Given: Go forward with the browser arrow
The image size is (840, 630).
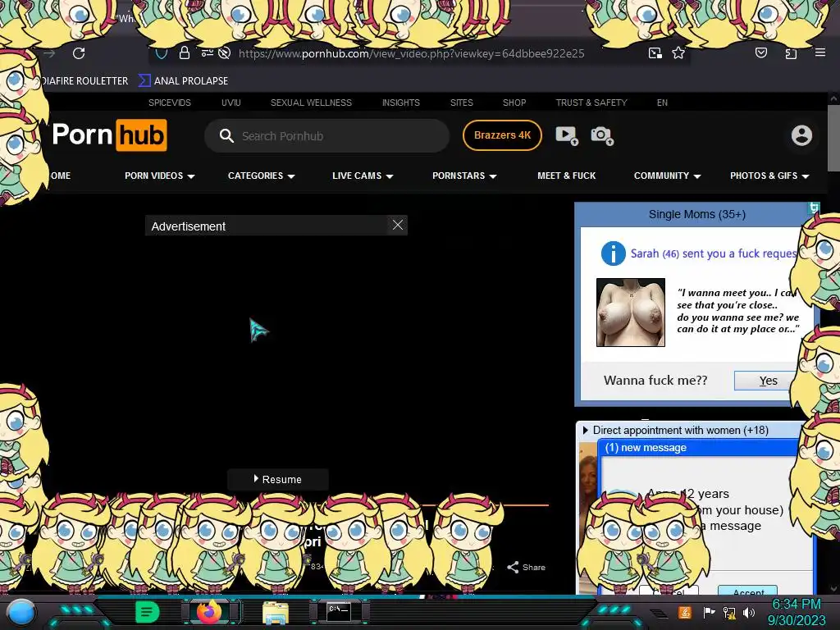Looking at the screenshot, I should [50, 53].
